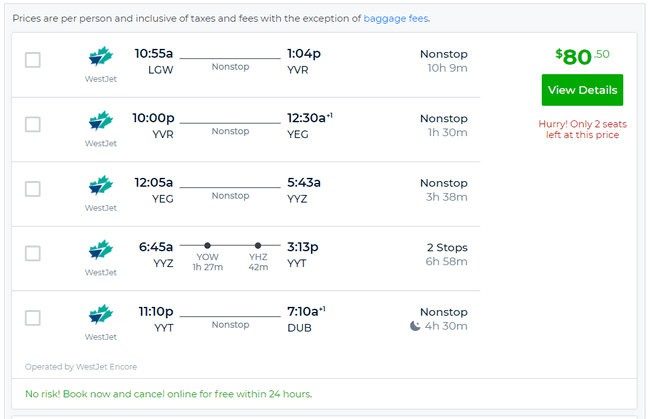Tick the 10:00p YVR flight checkbox
Screen dimensions: 650x419
(33, 124)
